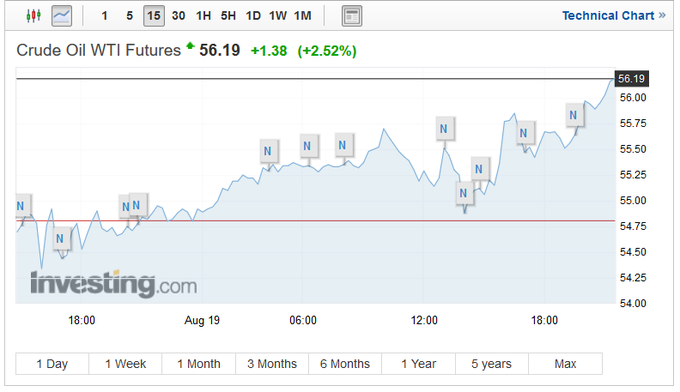Open the lowest news marker near 55.00
The image size is (680, 392).
(464, 193)
